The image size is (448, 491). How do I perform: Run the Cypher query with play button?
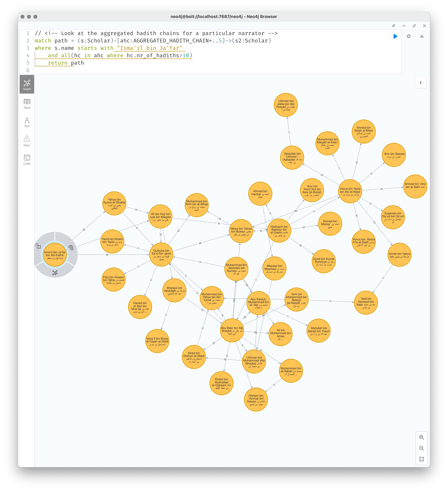395,36
